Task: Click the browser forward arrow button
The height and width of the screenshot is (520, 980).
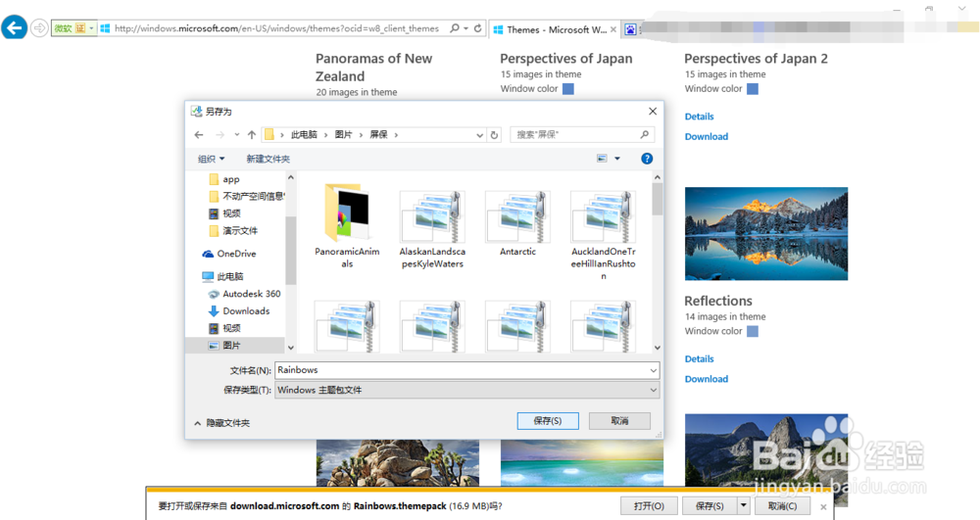Action: [x=39, y=28]
